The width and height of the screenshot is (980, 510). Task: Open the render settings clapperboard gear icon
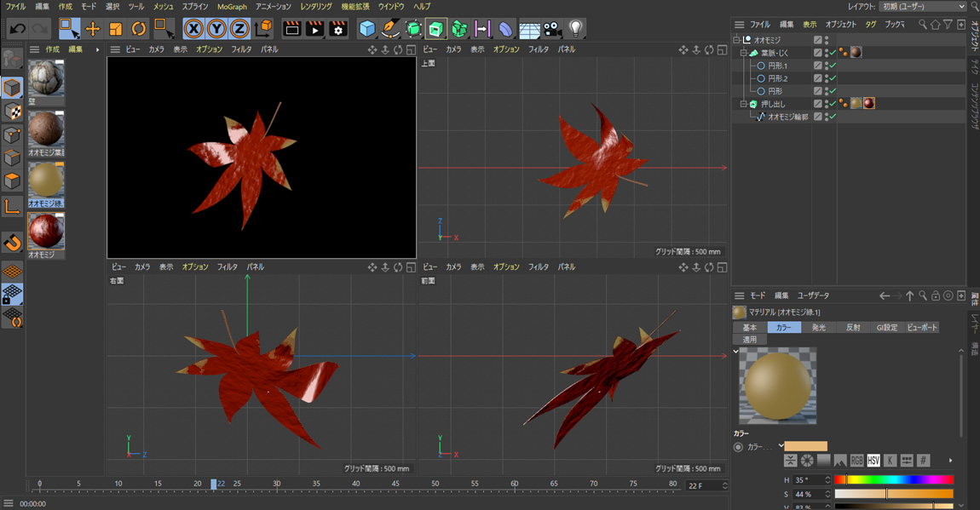click(x=338, y=29)
